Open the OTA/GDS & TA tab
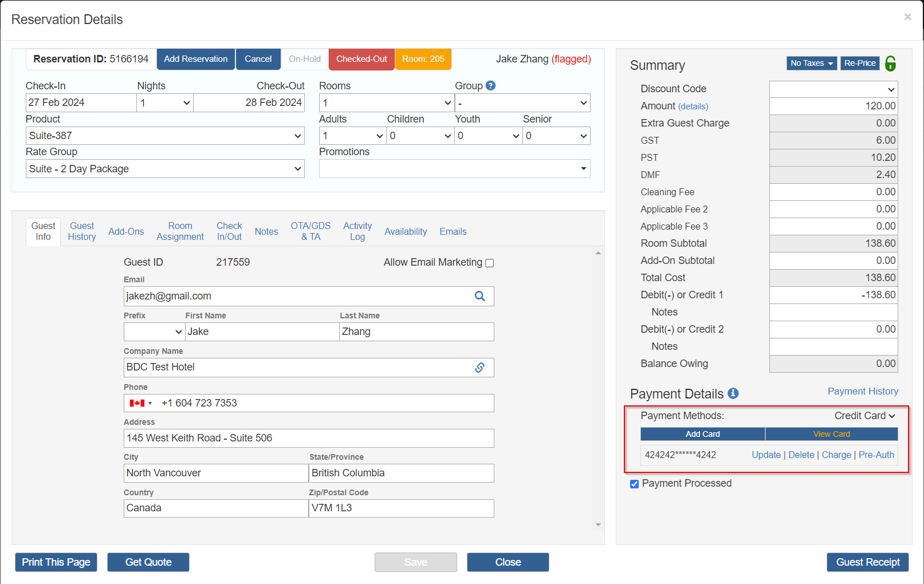Screen dimensions: 924x584 pyautogui.click(x=310, y=231)
